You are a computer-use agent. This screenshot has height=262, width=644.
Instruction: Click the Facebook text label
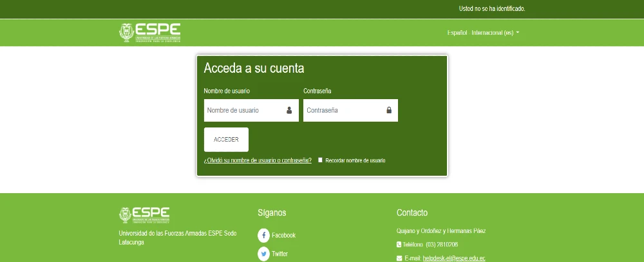point(283,236)
